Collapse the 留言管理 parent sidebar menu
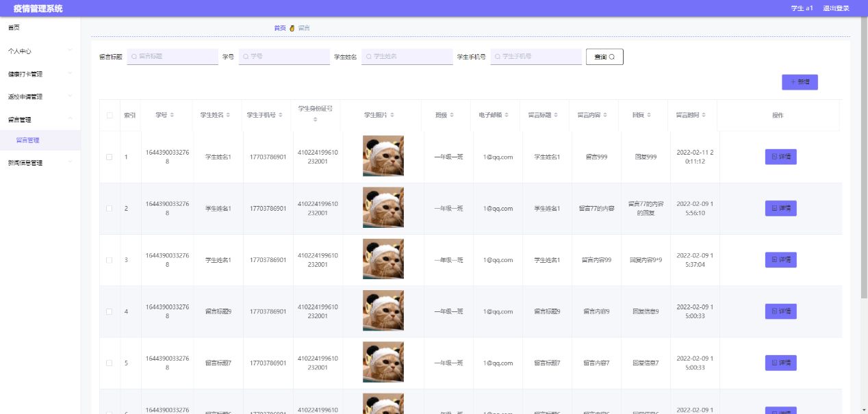The width and height of the screenshot is (868, 414). coord(40,119)
